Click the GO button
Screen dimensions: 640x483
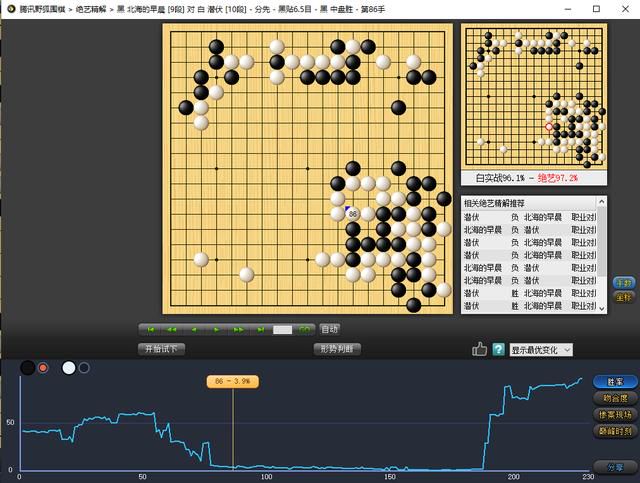pos(304,329)
